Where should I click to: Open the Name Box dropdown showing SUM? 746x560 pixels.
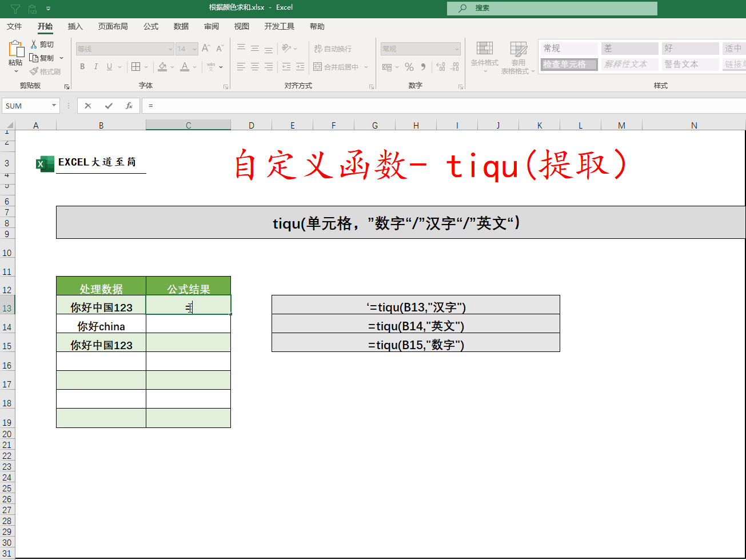pos(54,106)
